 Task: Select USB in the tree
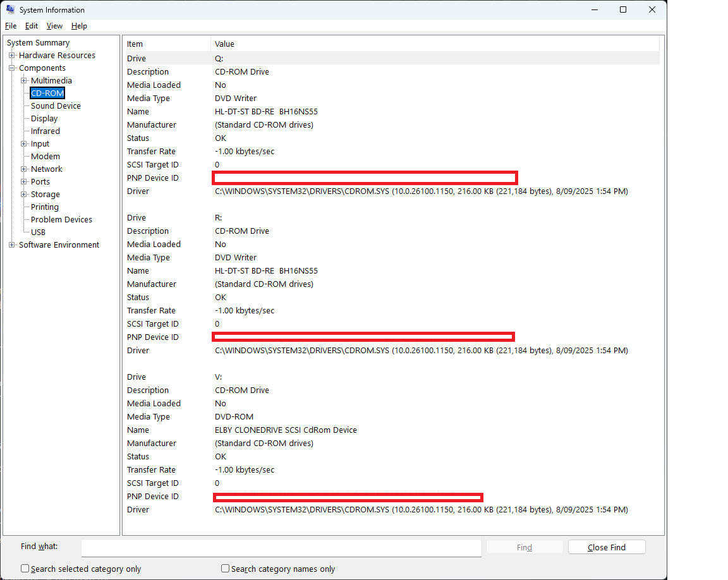click(38, 232)
